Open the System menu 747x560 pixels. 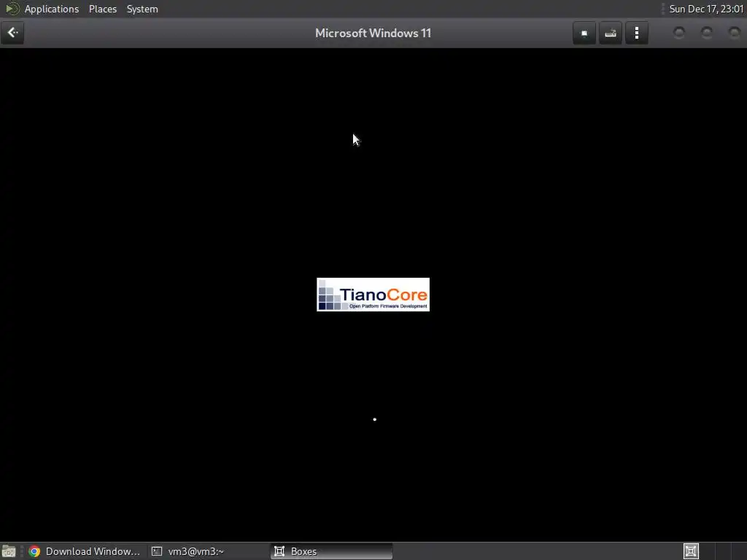(142, 9)
